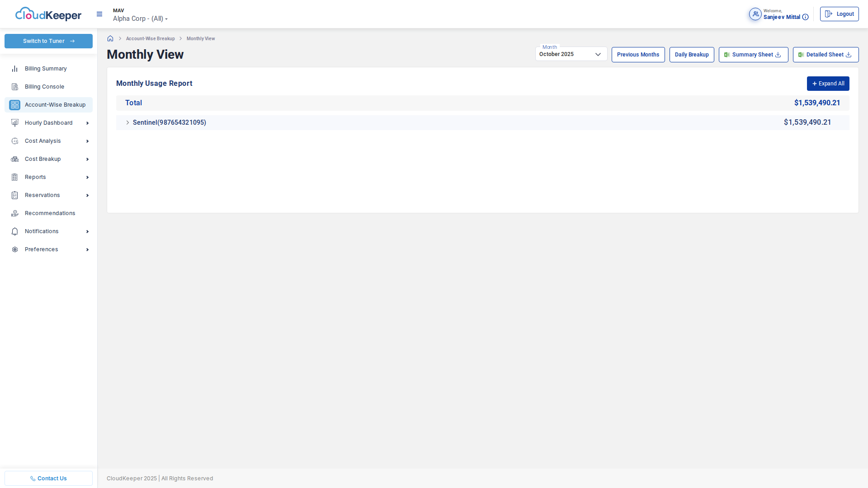Open the Alpha Corp - (All) account selector
This screenshot has width=868, height=488.
pos(140,19)
